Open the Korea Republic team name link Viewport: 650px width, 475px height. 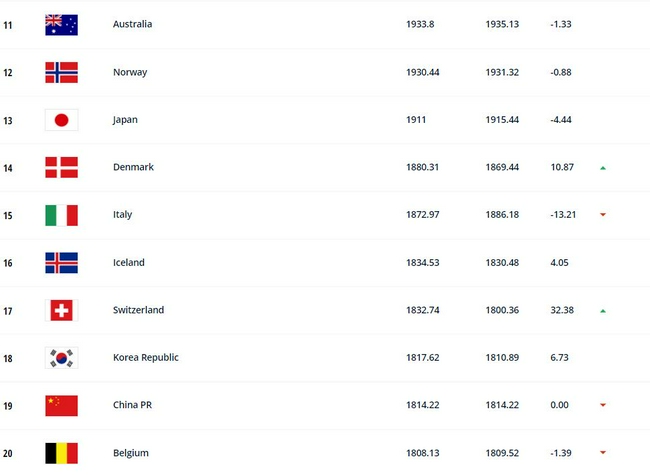pos(146,358)
